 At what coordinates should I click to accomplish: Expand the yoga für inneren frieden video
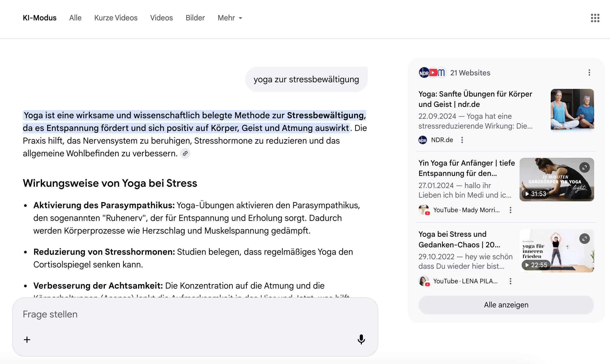pos(584,239)
